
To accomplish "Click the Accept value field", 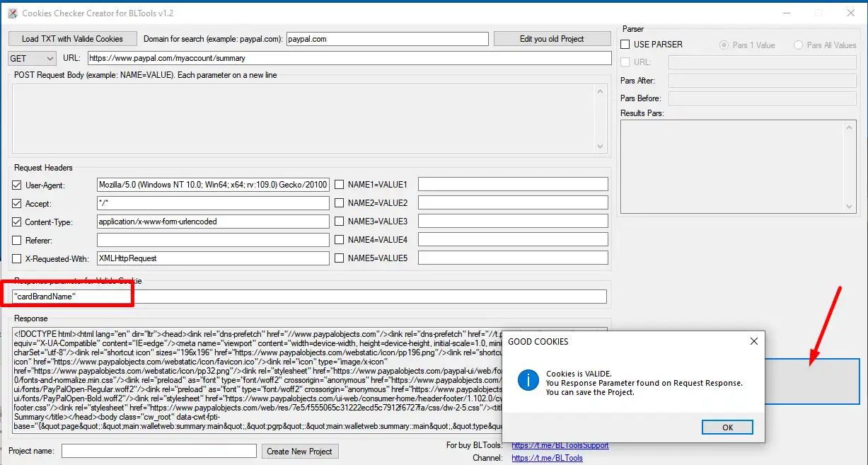I will [213, 203].
